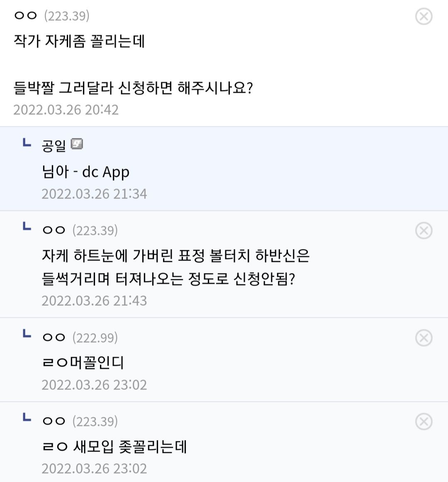This screenshot has height=482, width=448.
Task: Tap the reply text ㄹㅇ머꼴인디
Action: 83,363
